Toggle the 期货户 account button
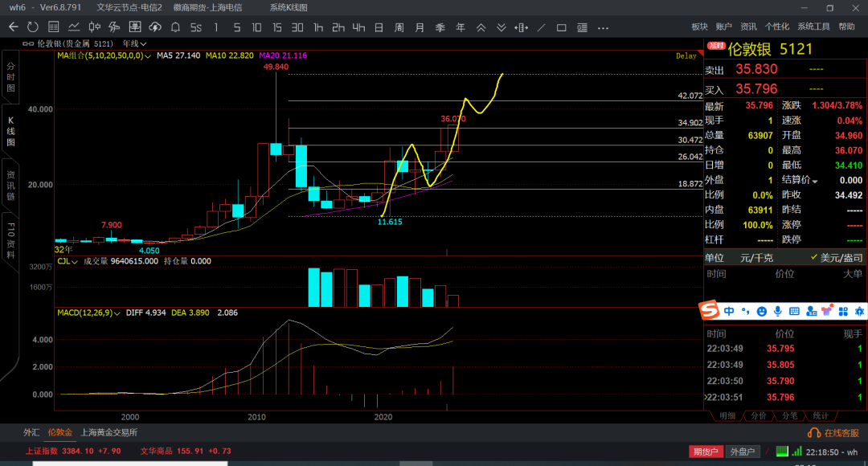This screenshot has height=466, width=868. pyautogui.click(x=706, y=452)
